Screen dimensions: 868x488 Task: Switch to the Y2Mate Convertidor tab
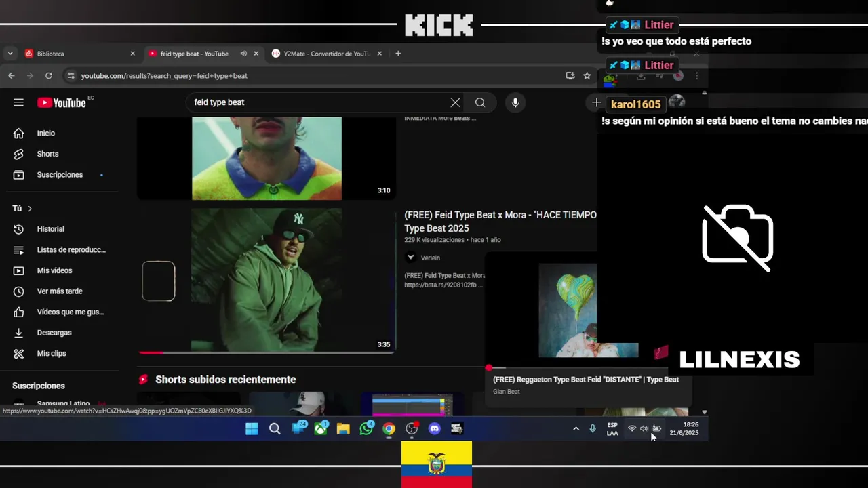pos(328,54)
